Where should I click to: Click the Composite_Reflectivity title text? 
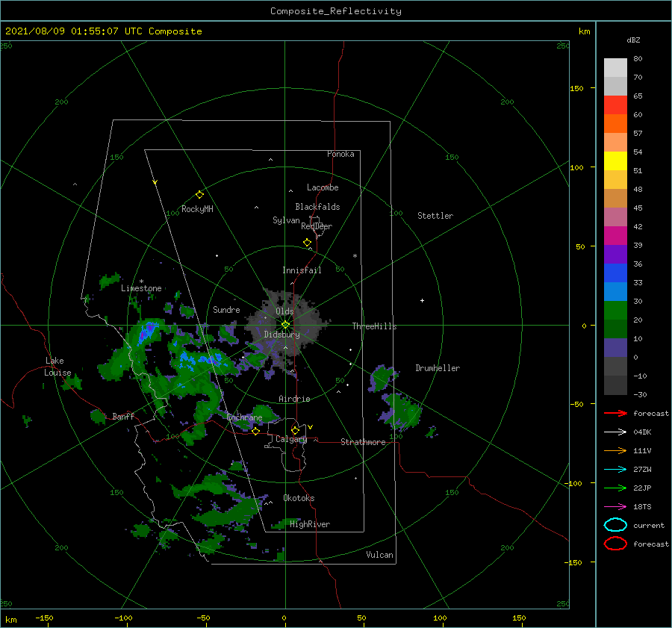pos(336,11)
